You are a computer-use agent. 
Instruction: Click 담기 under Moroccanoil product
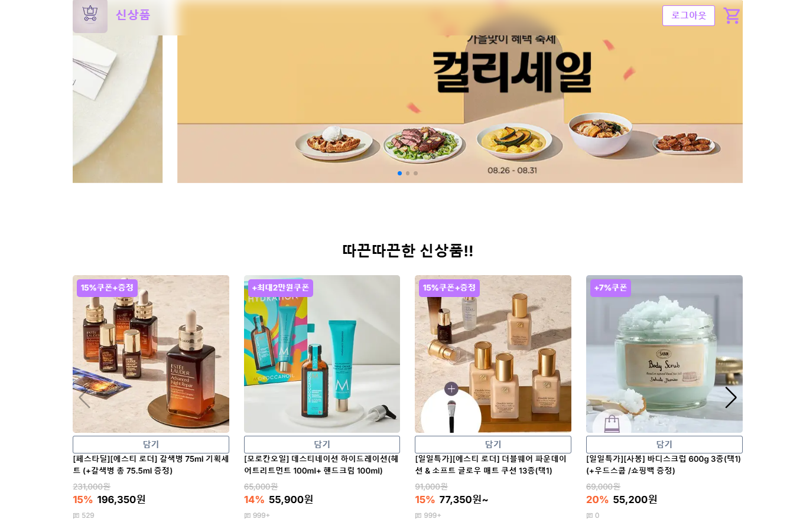pyautogui.click(x=322, y=445)
